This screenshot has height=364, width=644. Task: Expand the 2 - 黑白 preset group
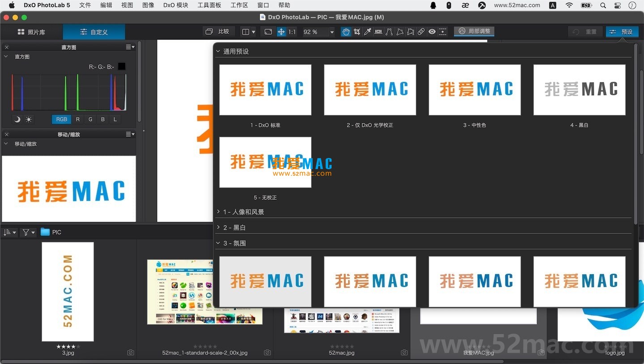coord(218,227)
